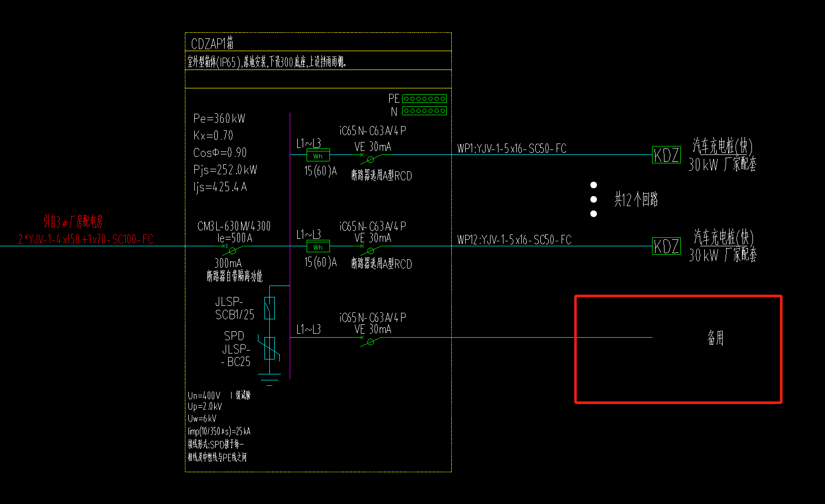Select 断路器选用A型RCD note on WP12 circuit

382,264
